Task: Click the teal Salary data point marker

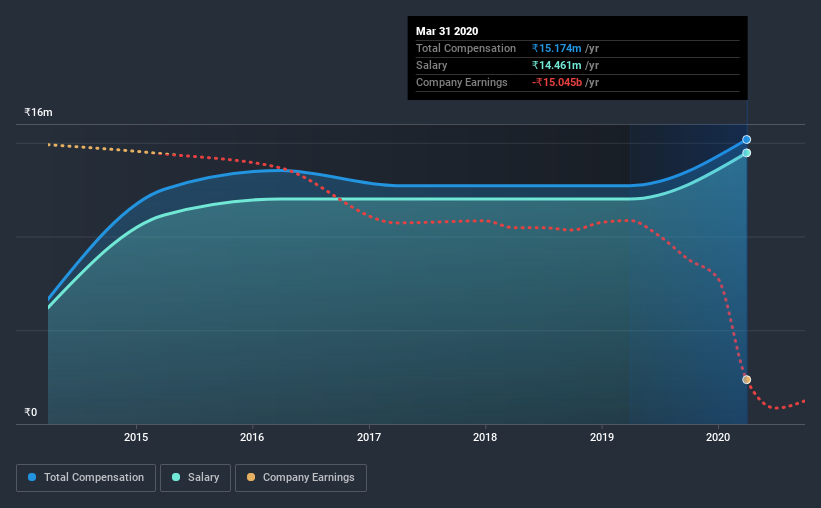Action: pos(747,153)
